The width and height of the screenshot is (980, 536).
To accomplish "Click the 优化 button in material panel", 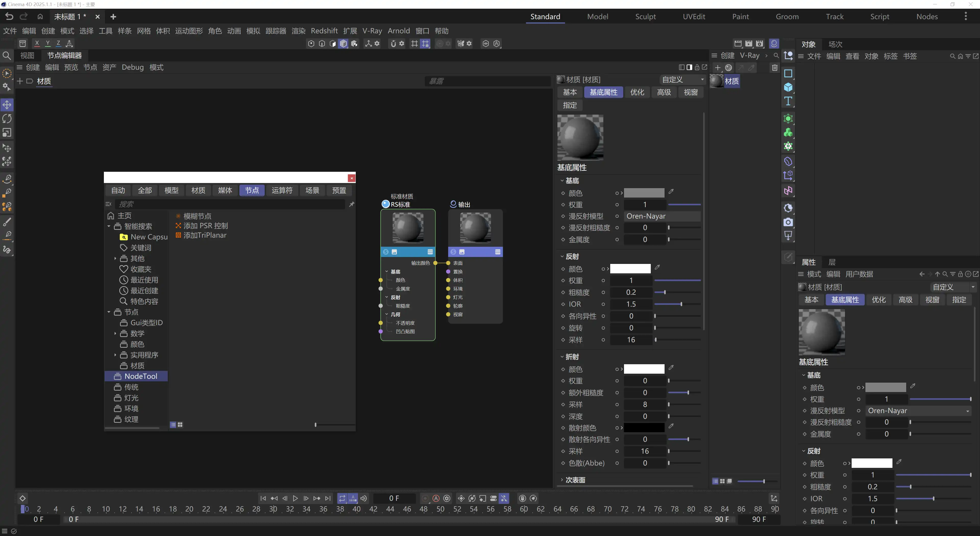I will point(637,92).
